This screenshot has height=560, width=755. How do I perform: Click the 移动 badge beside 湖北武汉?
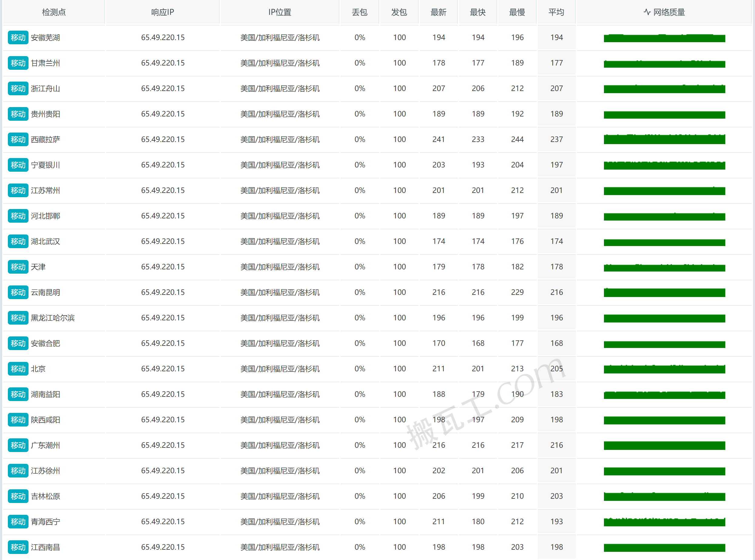pyautogui.click(x=18, y=241)
